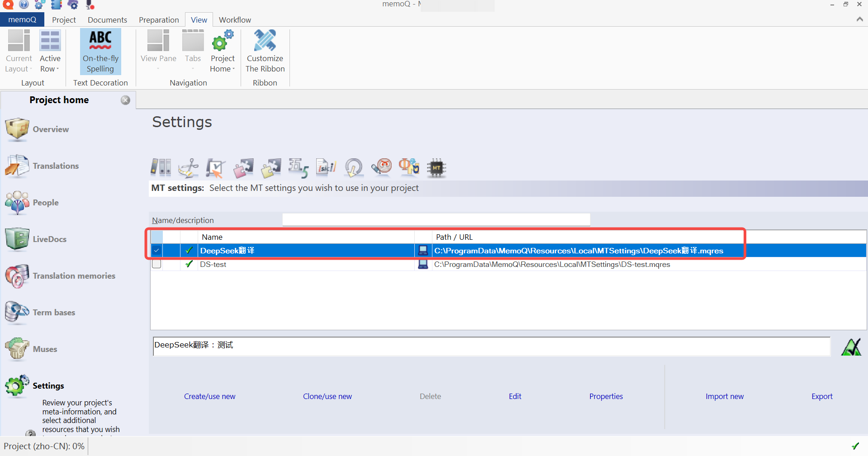The image size is (868, 456).
Task: Select the DS-test row name
Action: [213, 264]
